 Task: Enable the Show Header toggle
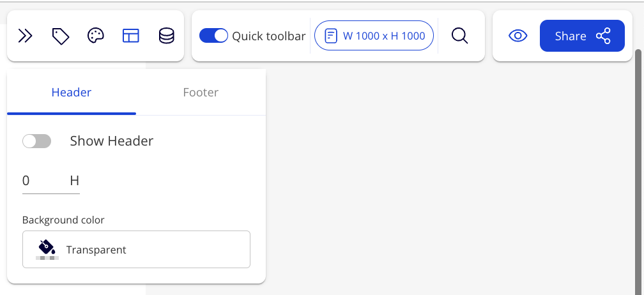36,141
